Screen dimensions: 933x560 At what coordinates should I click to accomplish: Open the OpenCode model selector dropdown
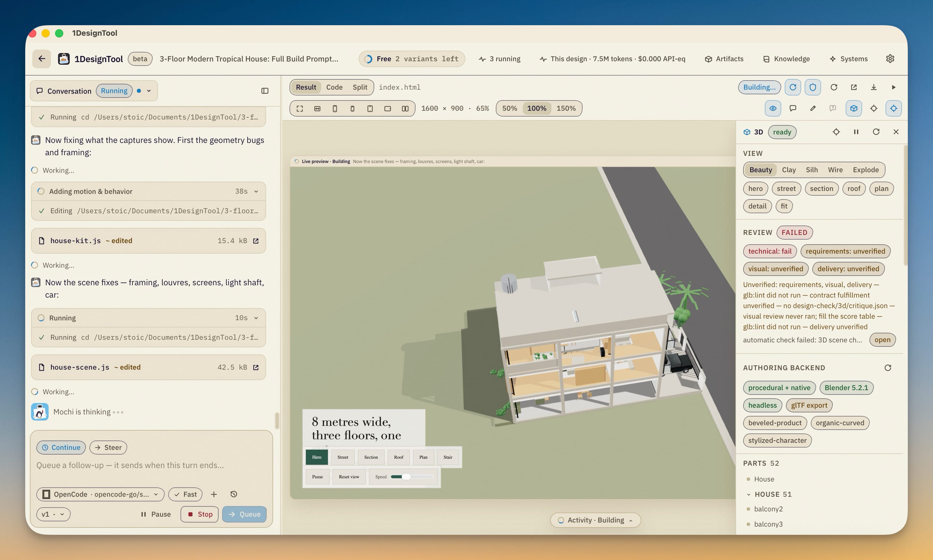coord(101,494)
